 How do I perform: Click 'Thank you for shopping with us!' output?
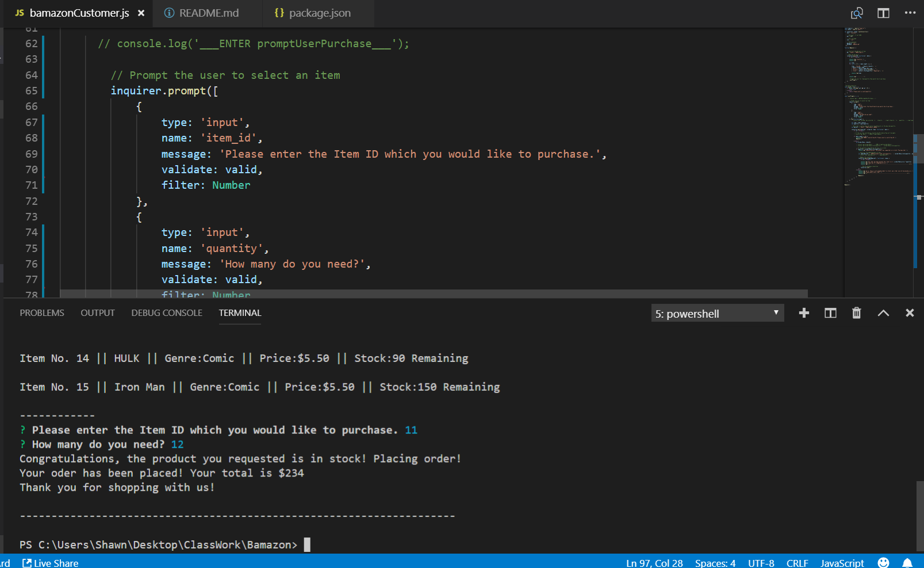point(117,487)
